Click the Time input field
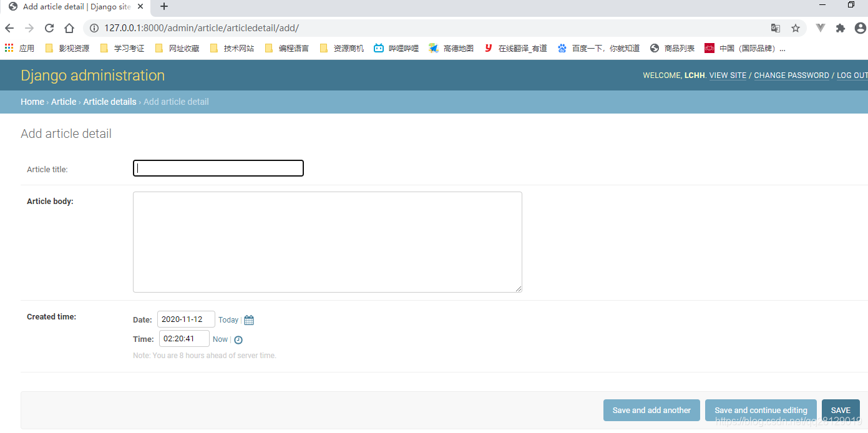Screen dimensions: 868x433 pos(184,339)
